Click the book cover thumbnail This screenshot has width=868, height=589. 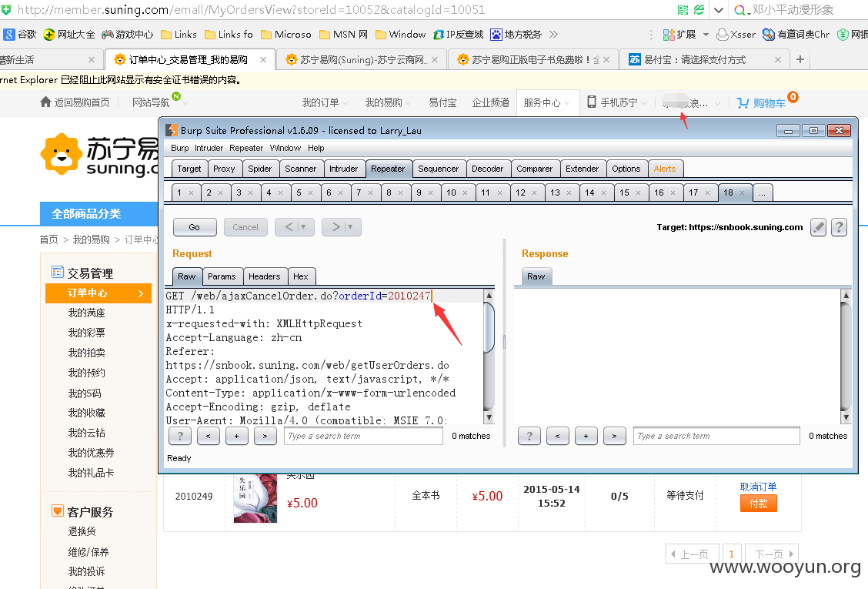[x=255, y=497]
